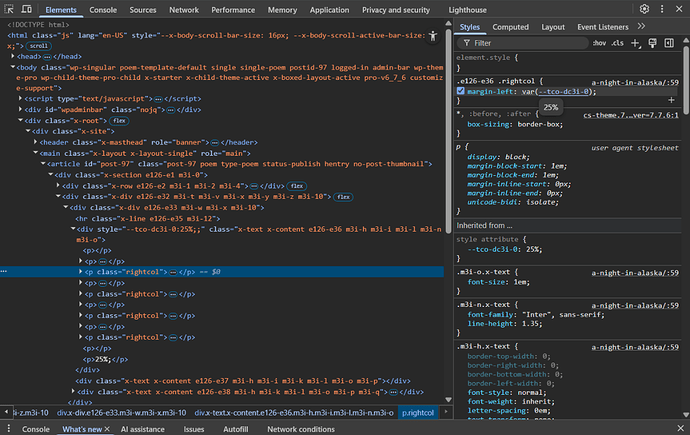Open the drawer's three-dot menu icon
Image resolution: width=690 pixels, height=435 pixels.
click(x=8, y=428)
